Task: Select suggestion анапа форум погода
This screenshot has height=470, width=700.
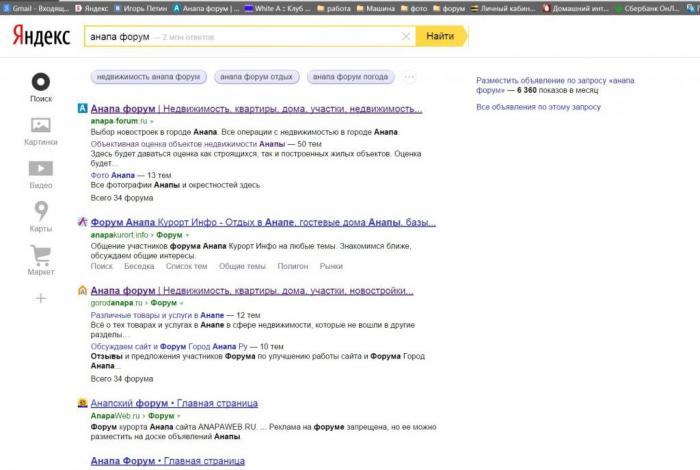Action: point(350,77)
